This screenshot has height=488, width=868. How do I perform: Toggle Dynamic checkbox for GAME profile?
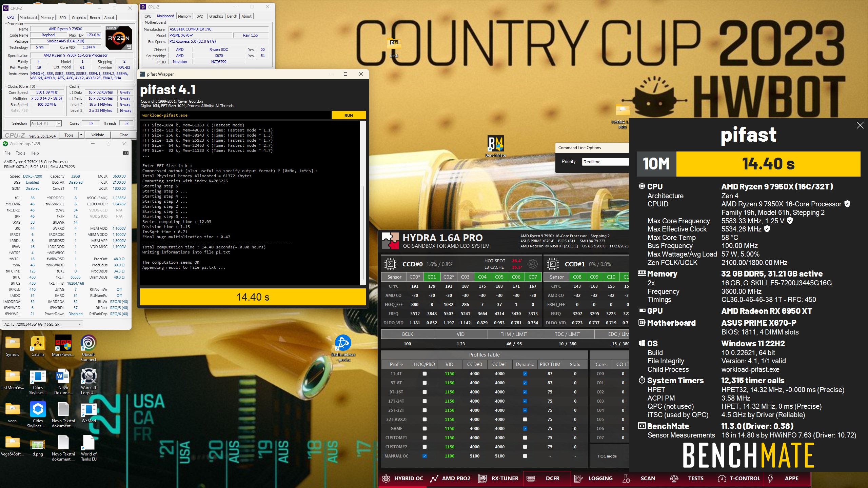[525, 428]
